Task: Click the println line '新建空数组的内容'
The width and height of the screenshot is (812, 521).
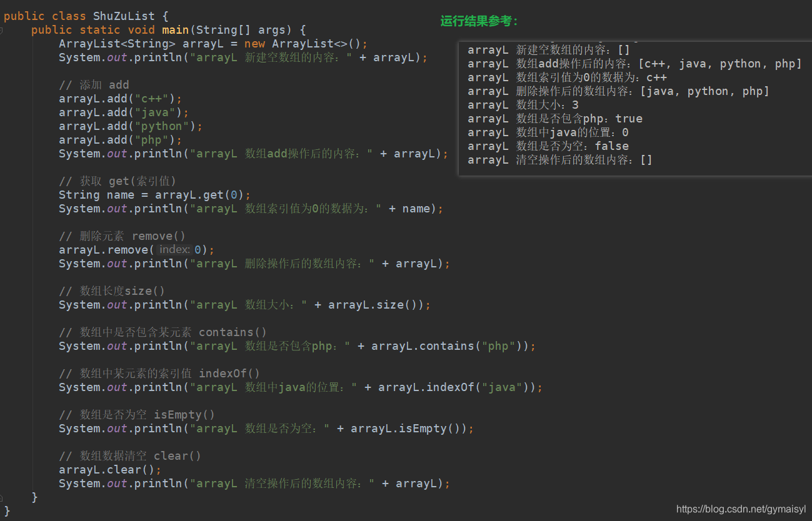Action: [x=243, y=57]
